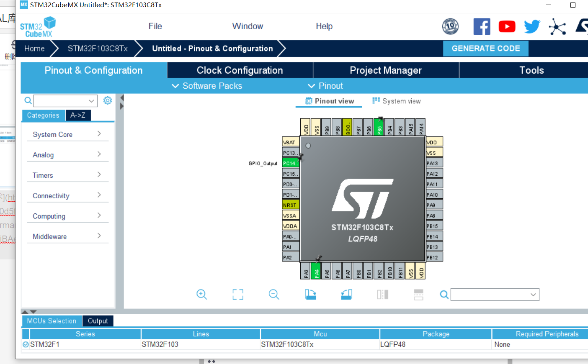The width and height of the screenshot is (588, 364).
Task: Open the pin search combo box arrow
Action: pos(533,295)
